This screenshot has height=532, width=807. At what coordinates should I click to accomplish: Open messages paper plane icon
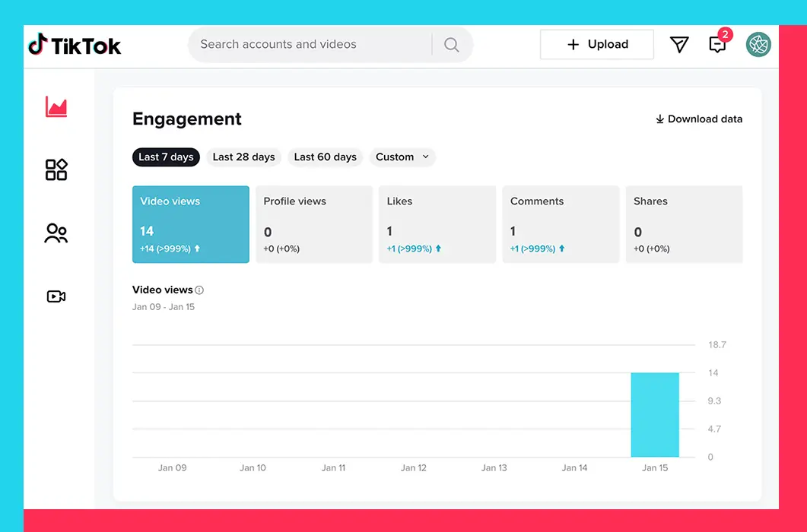[x=679, y=45]
